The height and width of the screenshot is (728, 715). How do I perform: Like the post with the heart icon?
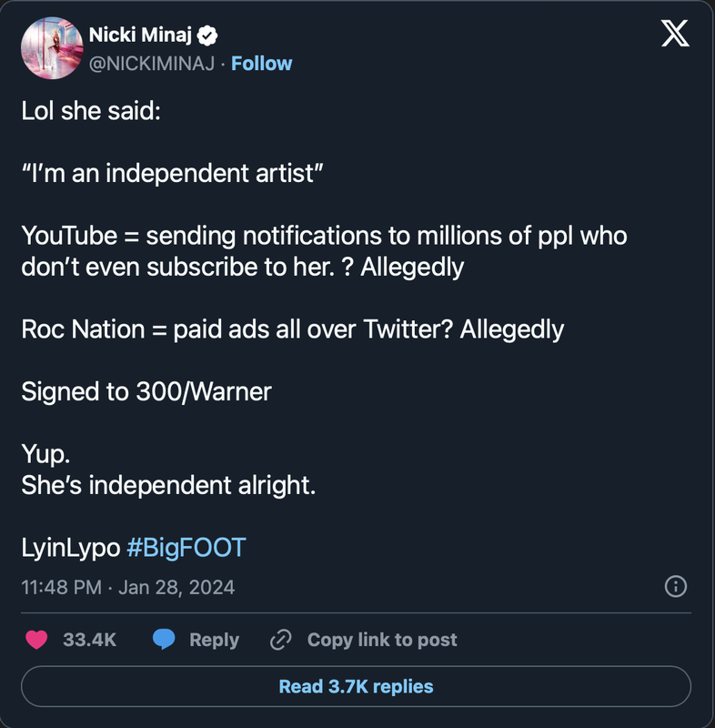pos(36,640)
